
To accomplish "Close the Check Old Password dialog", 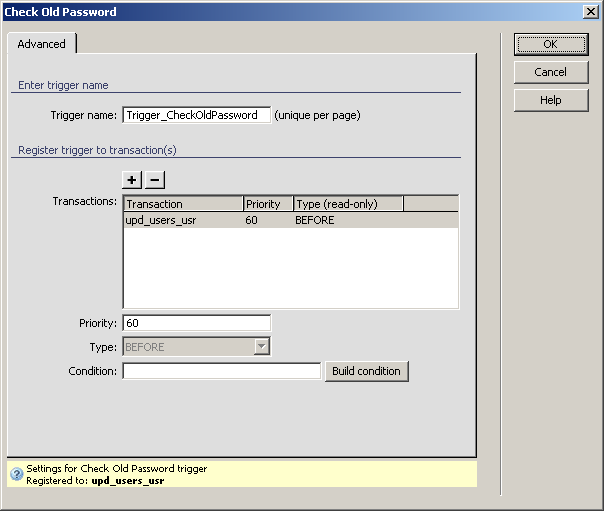I will (591, 12).
